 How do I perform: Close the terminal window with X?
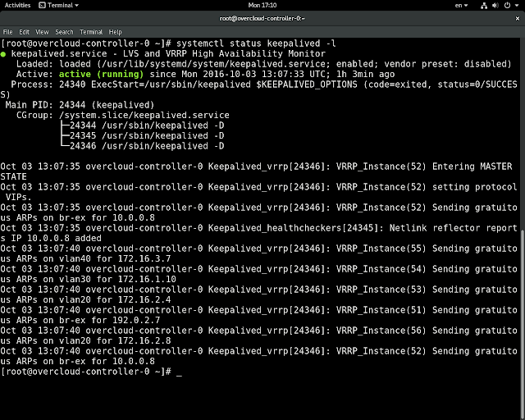point(518,18)
